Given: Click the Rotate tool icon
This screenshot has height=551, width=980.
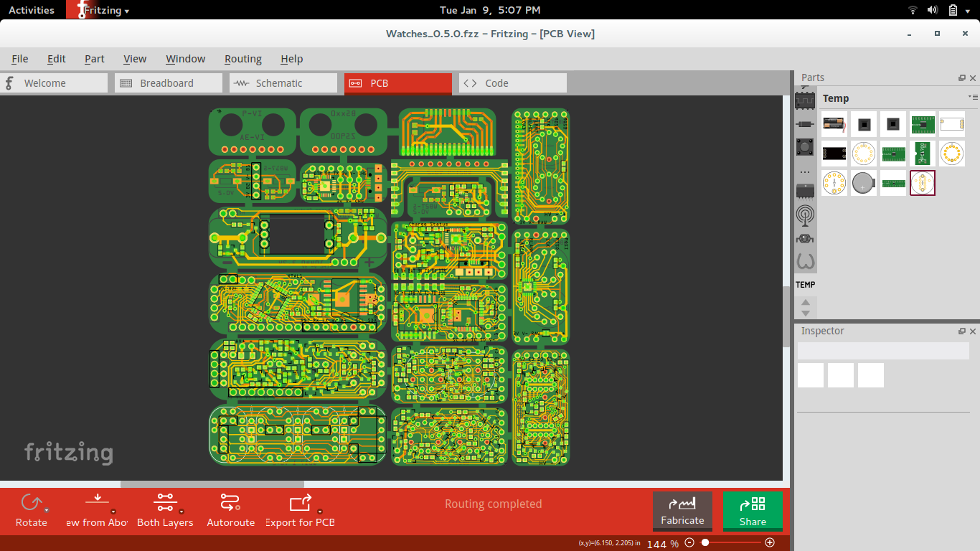Looking at the screenshot, I should tap(30, 502).
